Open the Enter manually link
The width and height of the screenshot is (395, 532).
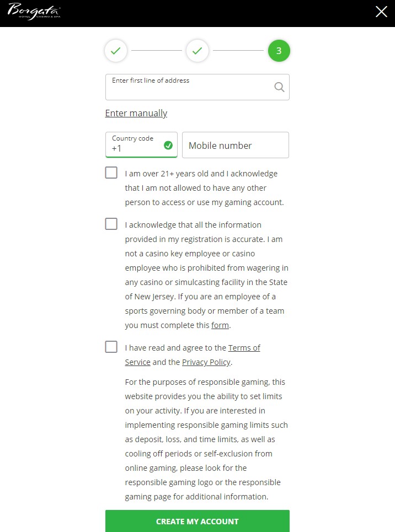[x=136, y=113]
